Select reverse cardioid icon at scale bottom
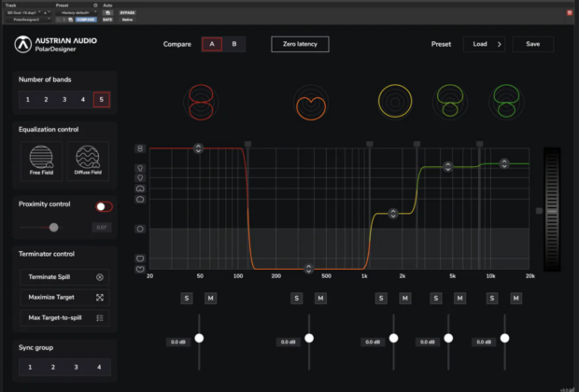This screenshot has height=392, width=579. 140,269
